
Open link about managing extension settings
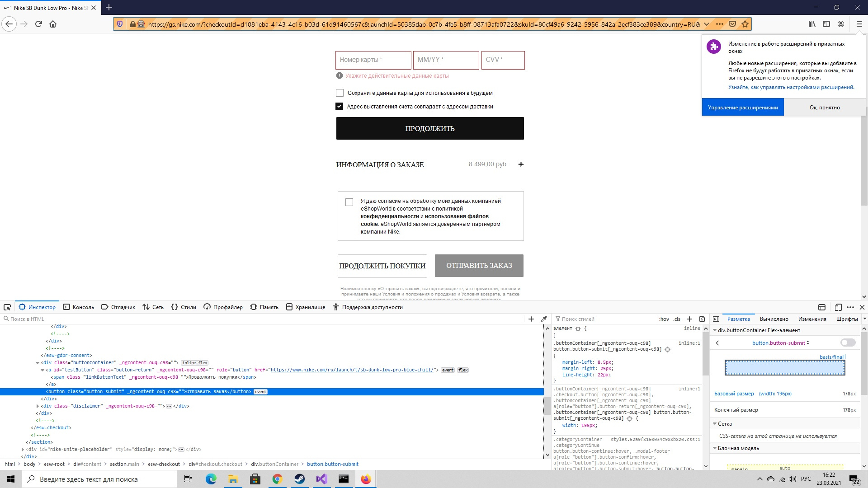[x=791, y=87]
